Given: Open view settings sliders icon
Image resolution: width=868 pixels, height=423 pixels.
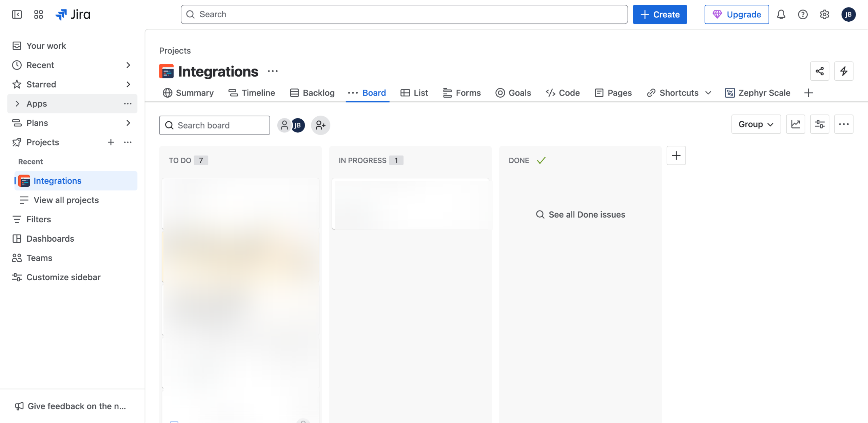Looking at the screenshot, I should pos(820,124).
